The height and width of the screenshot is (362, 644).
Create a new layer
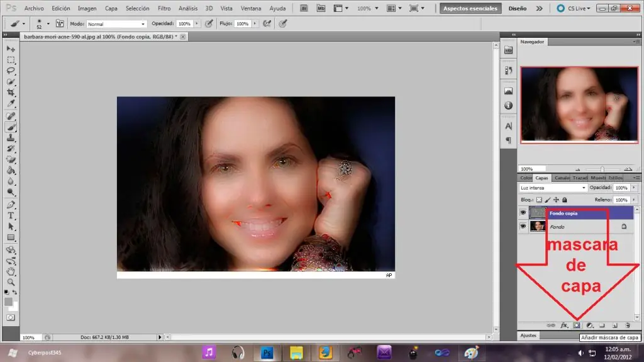[x=615, y=325]
